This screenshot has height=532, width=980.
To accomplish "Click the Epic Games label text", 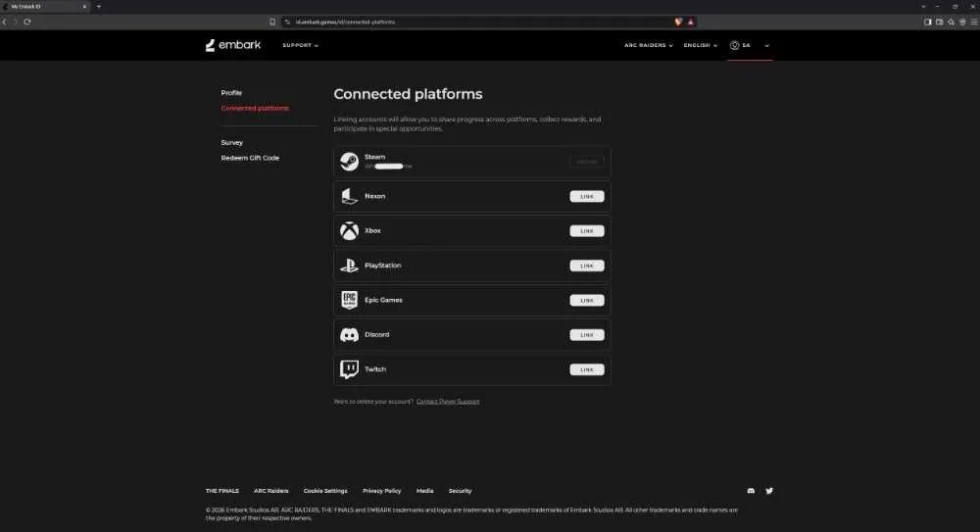I will coord(384,300).
